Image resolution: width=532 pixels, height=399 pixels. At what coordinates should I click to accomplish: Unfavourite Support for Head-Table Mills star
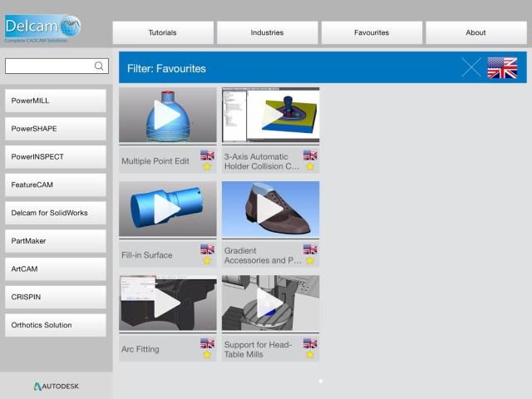[310, 354]
